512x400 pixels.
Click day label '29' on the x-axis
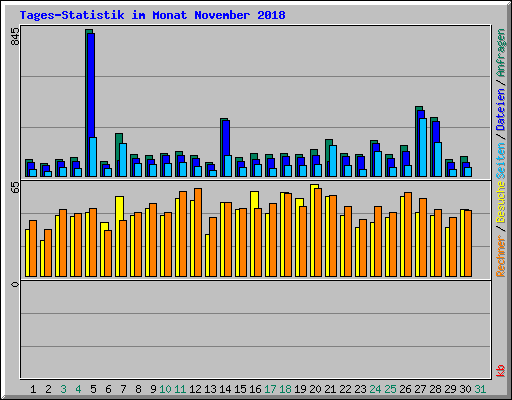[x=450, y=389]
